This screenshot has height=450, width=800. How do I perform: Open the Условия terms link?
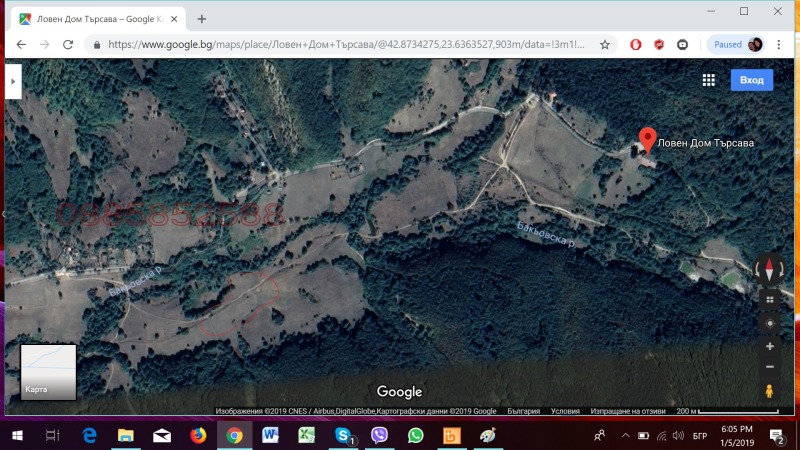click(x=565, y=410)
